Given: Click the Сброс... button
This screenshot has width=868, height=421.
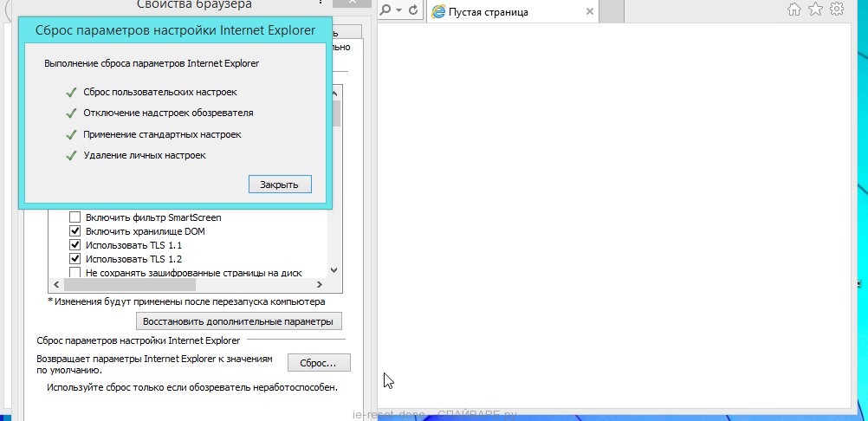Looking at the screenshot, I should point(319,364).
